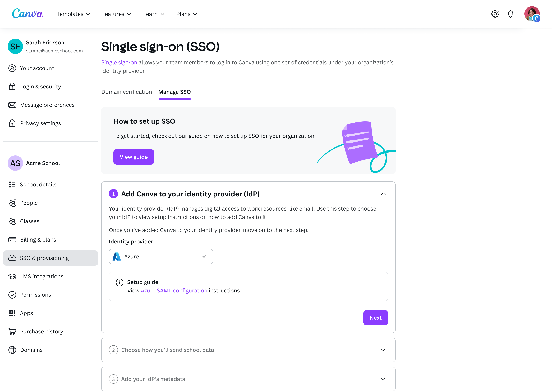Viewport: 552px width, 392px height.
Task: Expand Add your IdP's metadata step
Action: [248, 379]
